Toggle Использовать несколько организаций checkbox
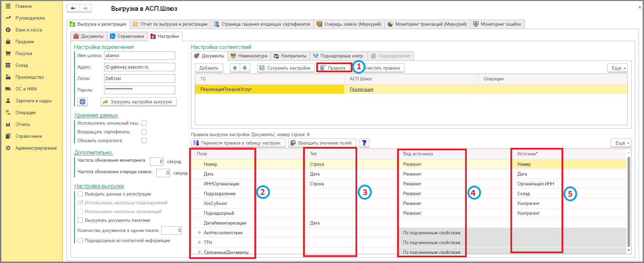Image resolution: width=644 pixels, height=263 pixels. click(x=80, y=212)
